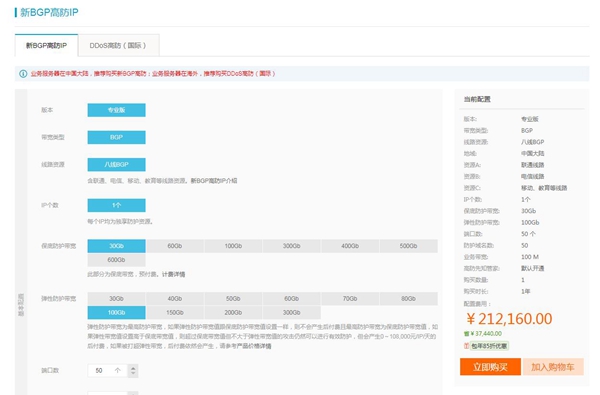Image resolution: width=600 pixels, height=395 pixels.
Task: Click the 加入购物车 add to cart button
Action: coord(553,367)
